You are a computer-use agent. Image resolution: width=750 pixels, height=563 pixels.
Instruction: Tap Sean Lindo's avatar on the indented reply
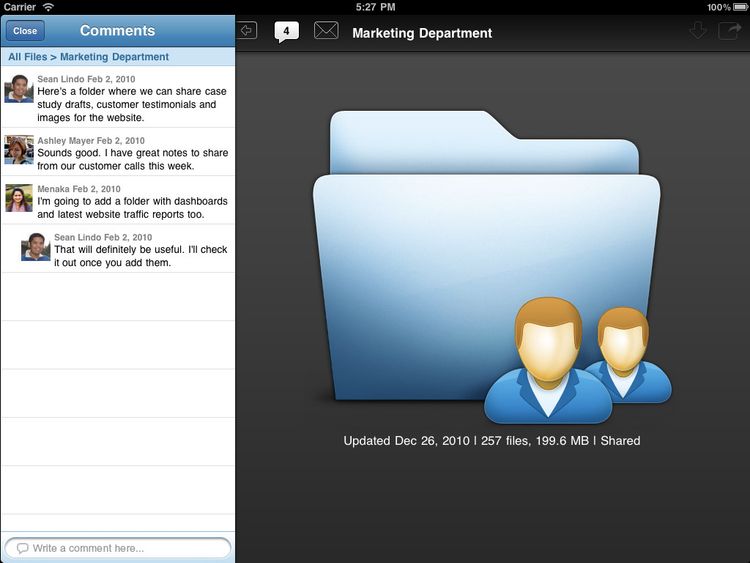tap(36, 246)
